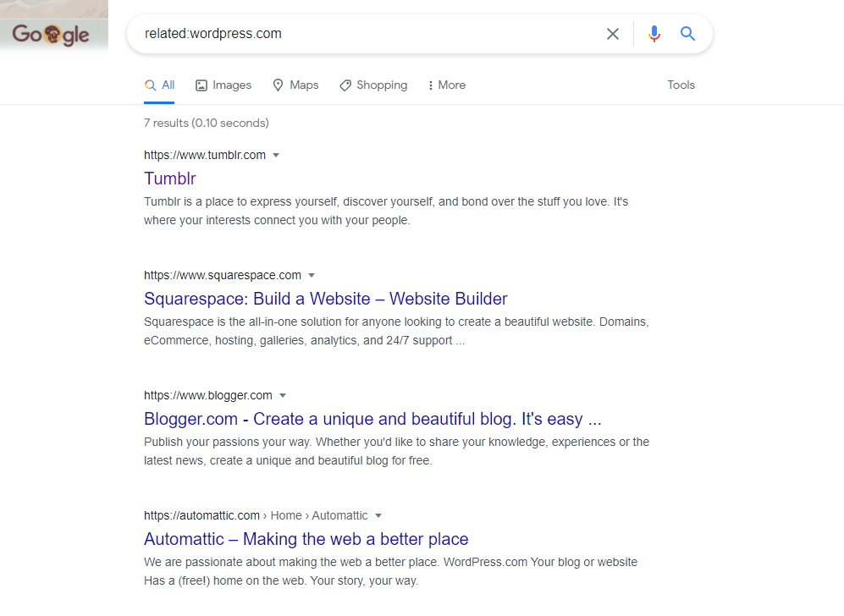Viewport: 844px width, 616px height.
Task: Expand the More search options menu
Action: 446,85
